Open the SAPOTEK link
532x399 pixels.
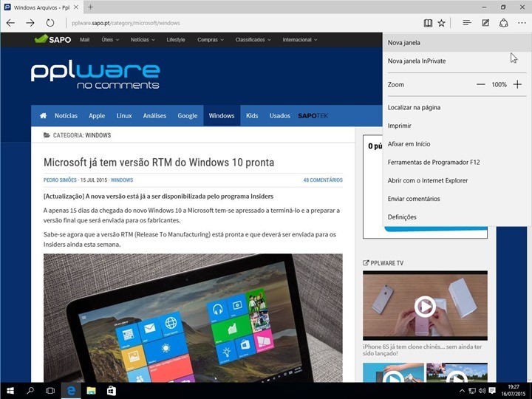[x=313, y=116]
